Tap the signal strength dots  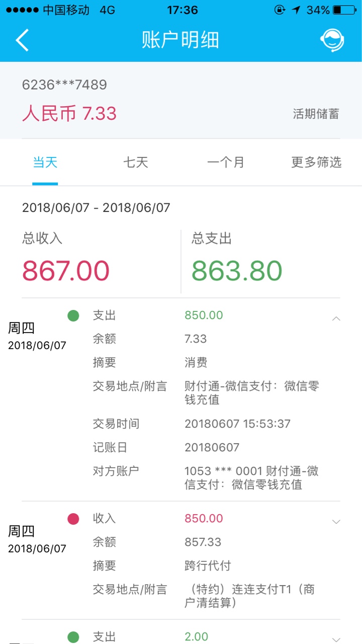(22, 10)
